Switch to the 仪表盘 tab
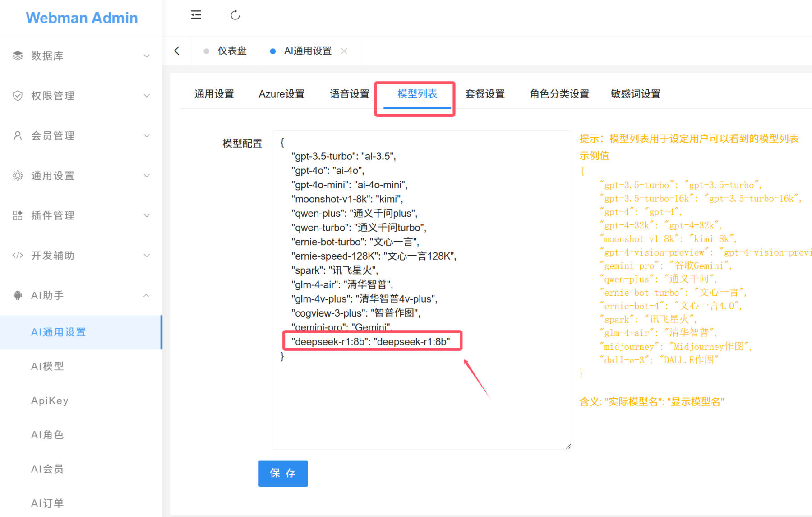 (x=225, y=51)
